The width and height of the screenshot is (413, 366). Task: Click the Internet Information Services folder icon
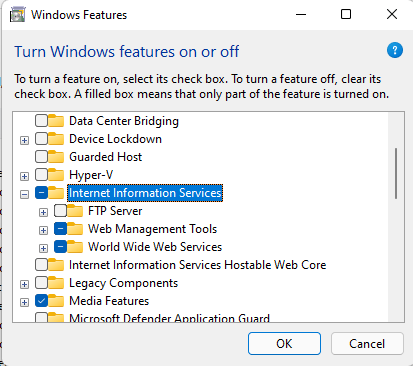point(56,193)
